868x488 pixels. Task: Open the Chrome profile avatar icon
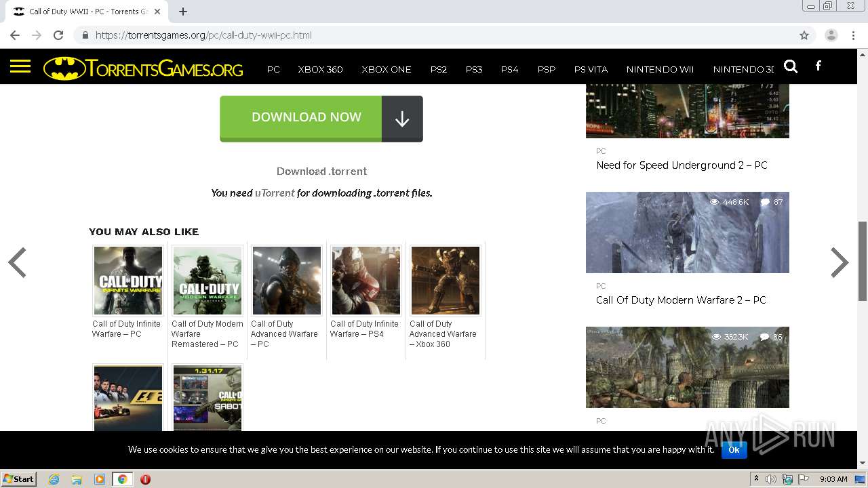[x=831, y=35]
